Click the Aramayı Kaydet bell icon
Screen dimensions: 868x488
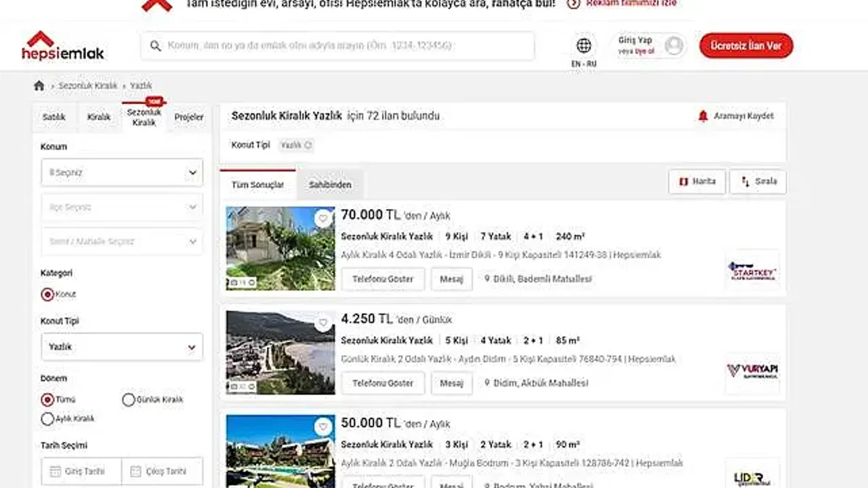pos(702,116)
